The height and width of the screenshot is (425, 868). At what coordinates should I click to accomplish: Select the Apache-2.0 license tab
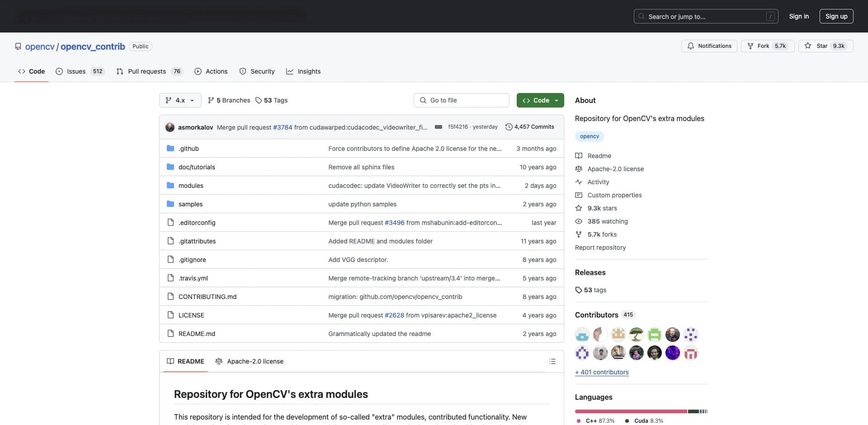pyautogui.click(x=250, y=361)
